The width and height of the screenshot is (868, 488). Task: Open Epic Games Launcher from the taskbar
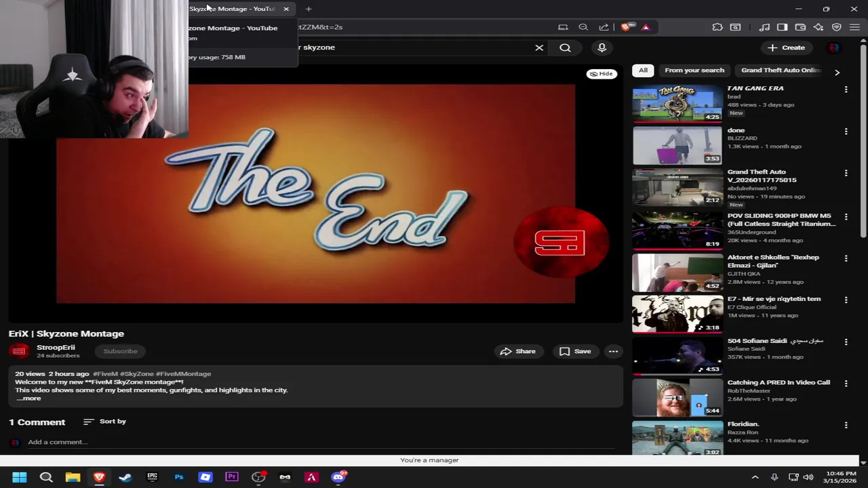tap(152, 477)
